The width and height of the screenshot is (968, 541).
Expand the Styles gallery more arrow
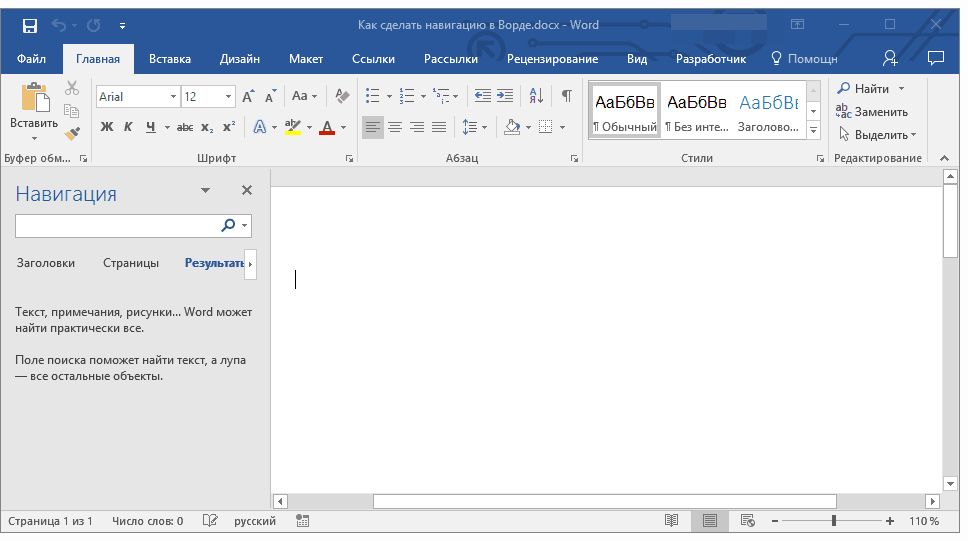813,131
